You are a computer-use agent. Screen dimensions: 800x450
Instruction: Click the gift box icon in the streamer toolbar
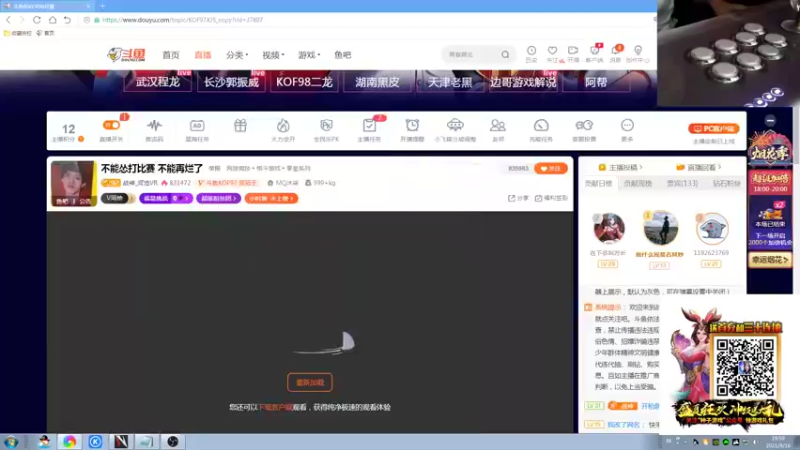[x=240, y=126]
